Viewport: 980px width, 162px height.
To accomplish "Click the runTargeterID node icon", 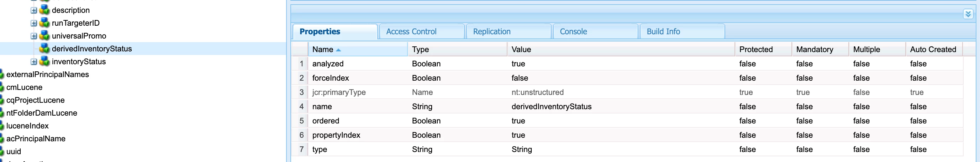I will [44, 23].
